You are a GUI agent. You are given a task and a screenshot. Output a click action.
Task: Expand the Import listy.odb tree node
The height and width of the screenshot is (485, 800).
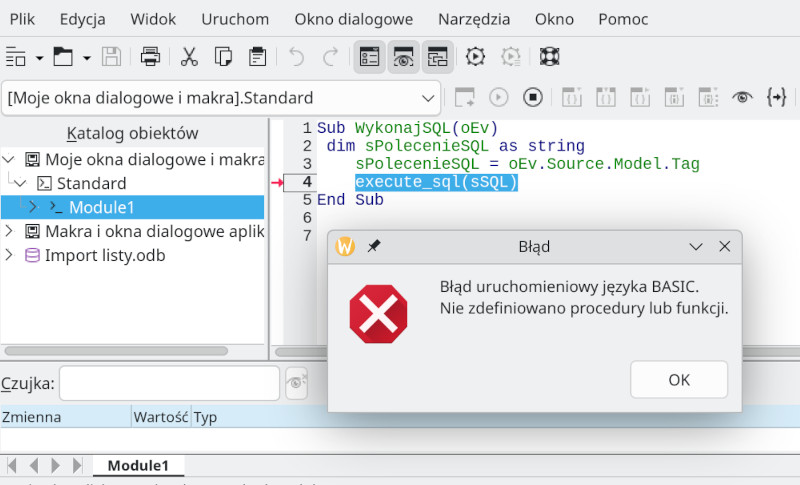coord(10,255)
